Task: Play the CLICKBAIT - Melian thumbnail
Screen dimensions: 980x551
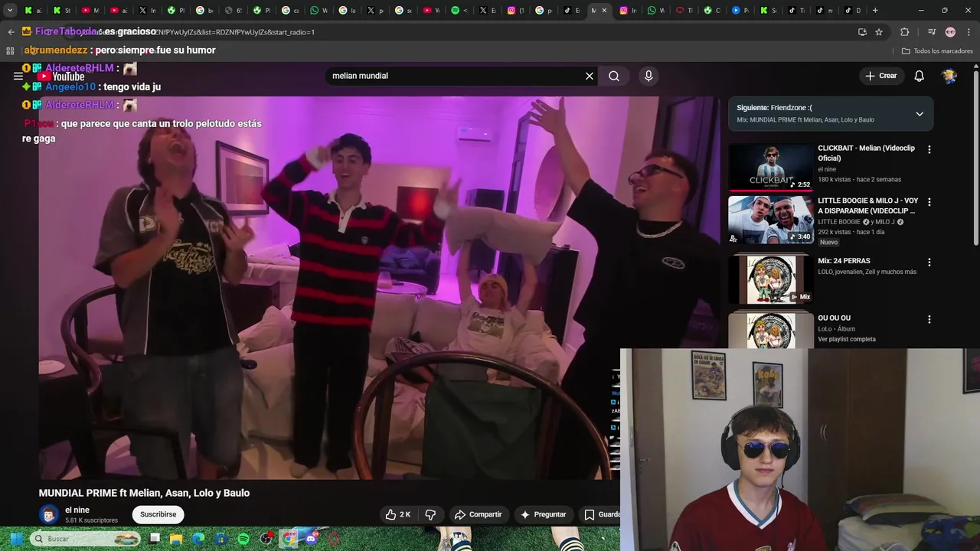Action: pos(770,168)
